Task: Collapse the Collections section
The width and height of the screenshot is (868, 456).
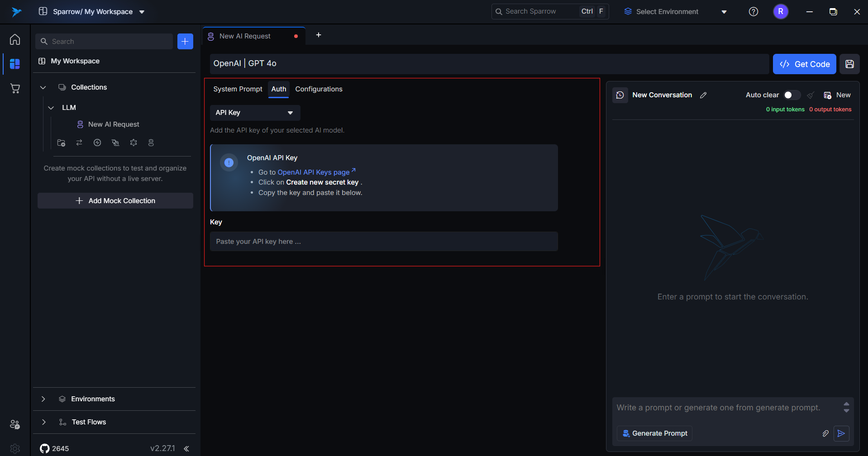Action: click(43, 87)
